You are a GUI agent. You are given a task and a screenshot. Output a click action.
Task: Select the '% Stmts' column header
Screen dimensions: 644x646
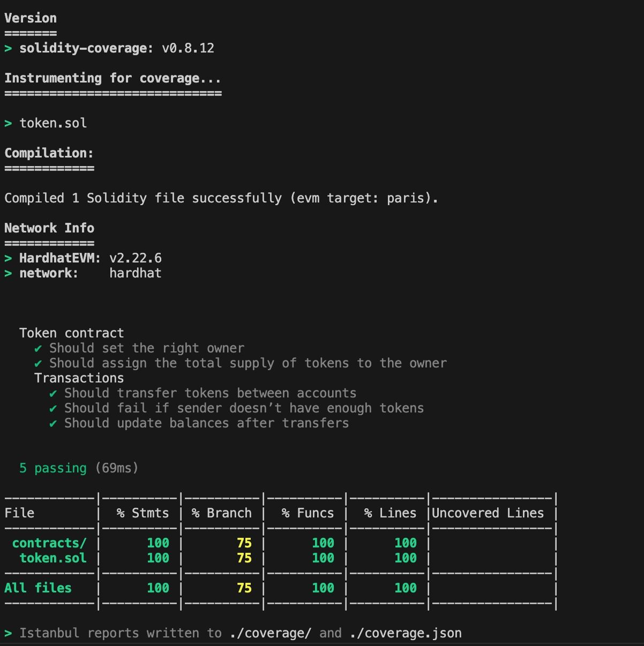click(x=143, y=513)
